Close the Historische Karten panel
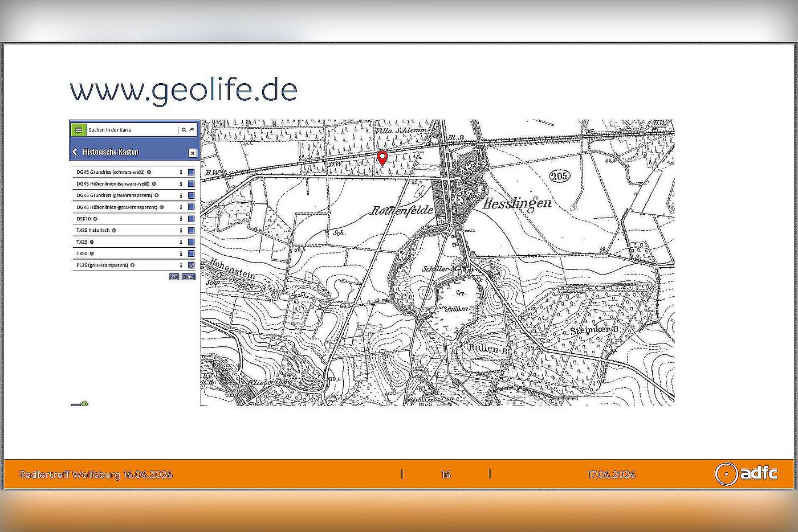 [x=193, y=153]
